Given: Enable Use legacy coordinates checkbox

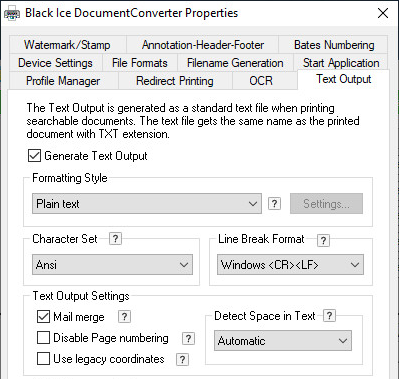Looking at the screenshot, I should point(43,359).
